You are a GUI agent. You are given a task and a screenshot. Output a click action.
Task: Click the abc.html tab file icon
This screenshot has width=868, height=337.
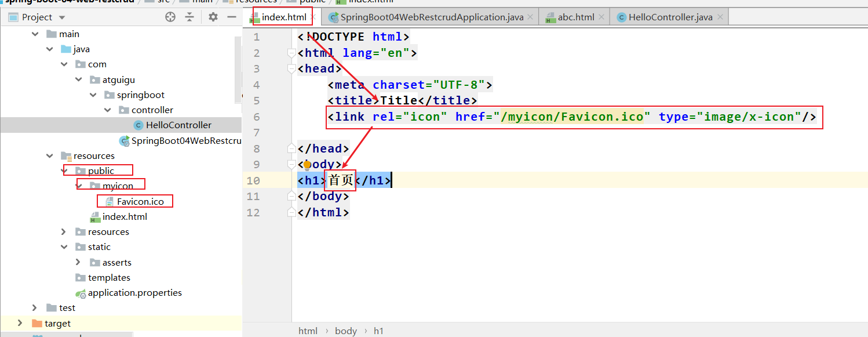pos(550,18)
